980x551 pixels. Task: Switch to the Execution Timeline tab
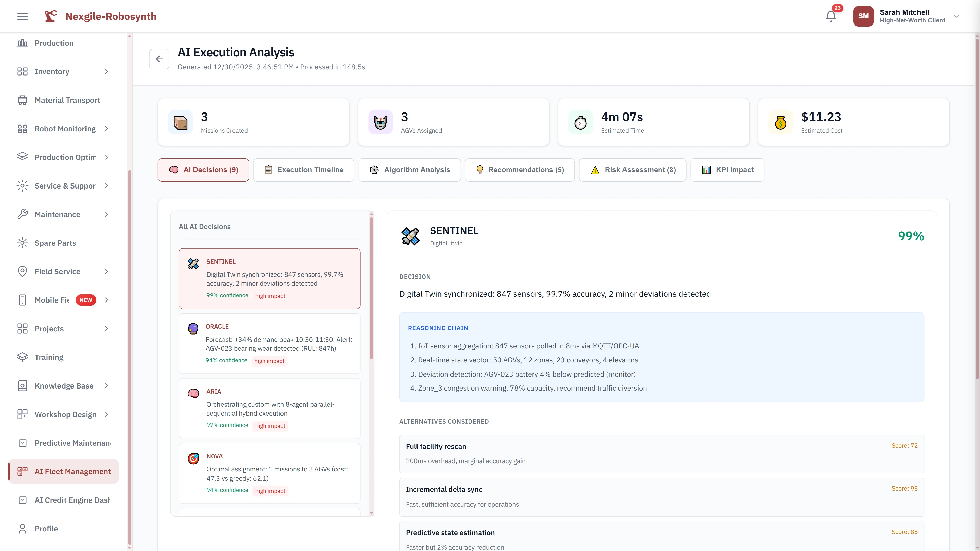click(304, 170)
